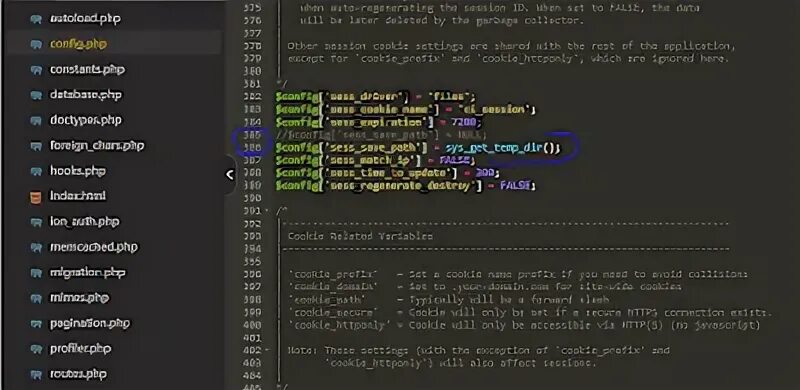Click the 'files' value of sess_driver

449,96
